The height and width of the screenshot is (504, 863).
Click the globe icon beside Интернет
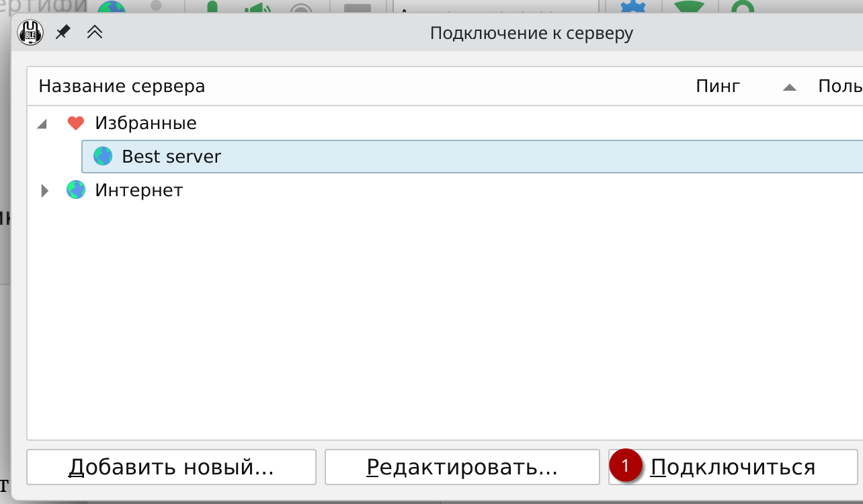tap(76, 190)
